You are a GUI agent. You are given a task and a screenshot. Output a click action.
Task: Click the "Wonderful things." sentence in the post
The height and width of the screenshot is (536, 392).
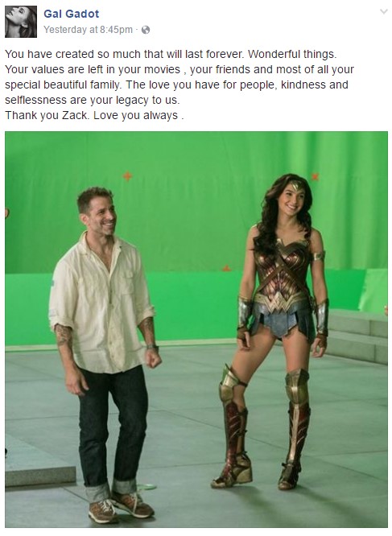click(292, 54)
